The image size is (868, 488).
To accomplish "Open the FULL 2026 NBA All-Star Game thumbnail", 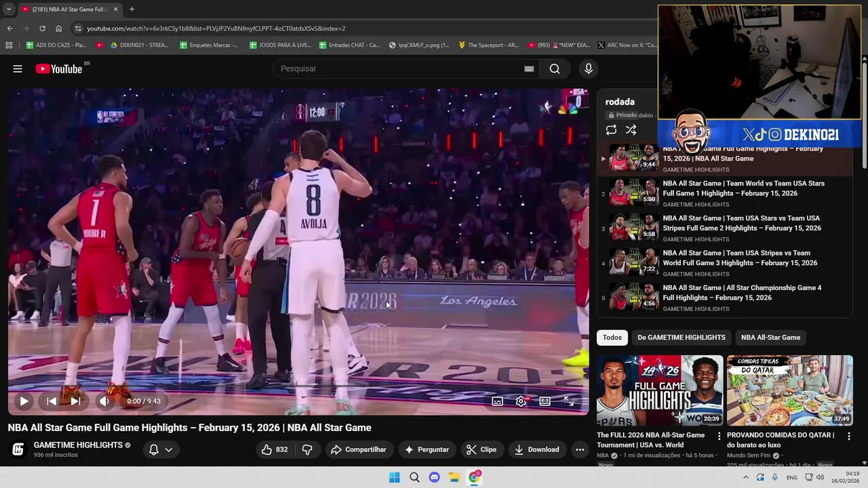I will tap(660, 390).
